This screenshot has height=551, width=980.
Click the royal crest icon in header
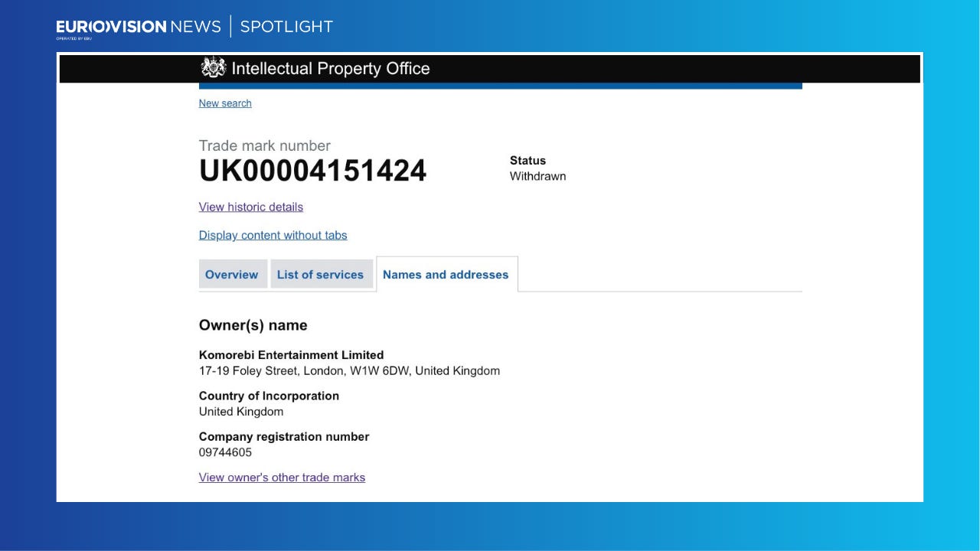(214, 68)
